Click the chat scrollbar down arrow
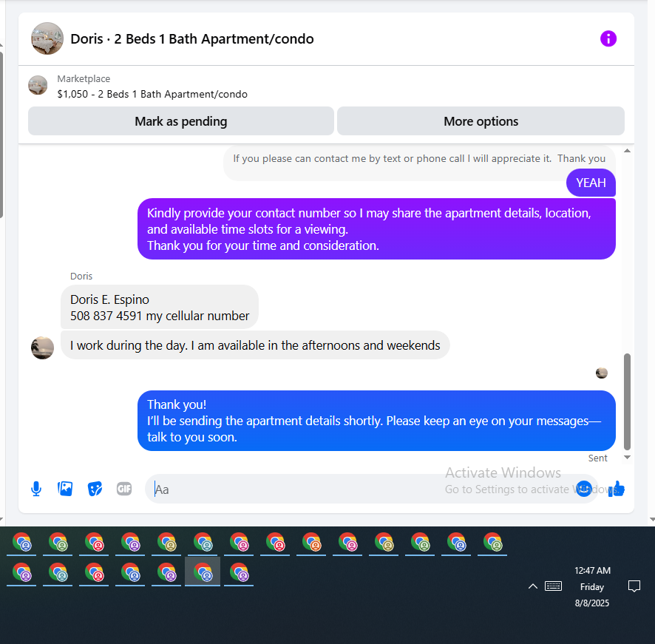 tap(627, 457)
